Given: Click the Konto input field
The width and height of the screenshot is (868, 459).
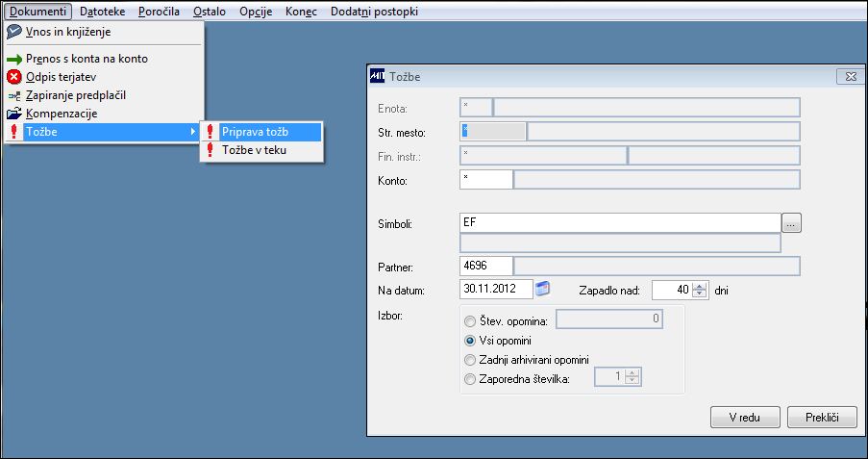Looking at the screenshot, I should [486, 180].
